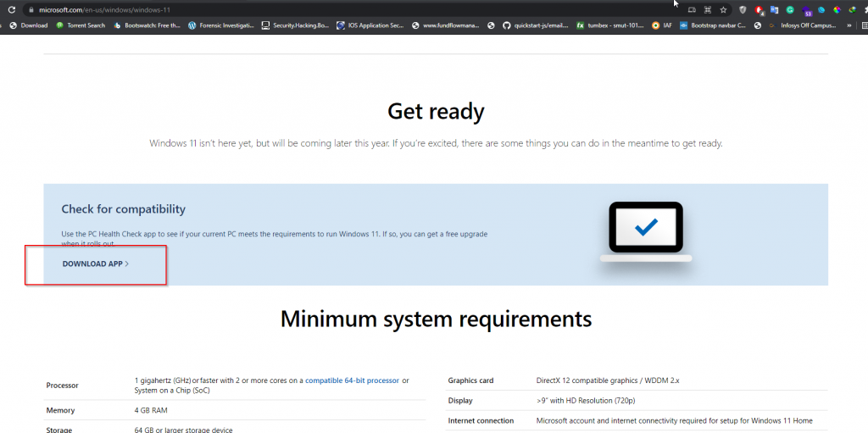Viewport: 868px width, 433px height.
Task: Click the laptop checkmark illustration
Action: point(646,231)
